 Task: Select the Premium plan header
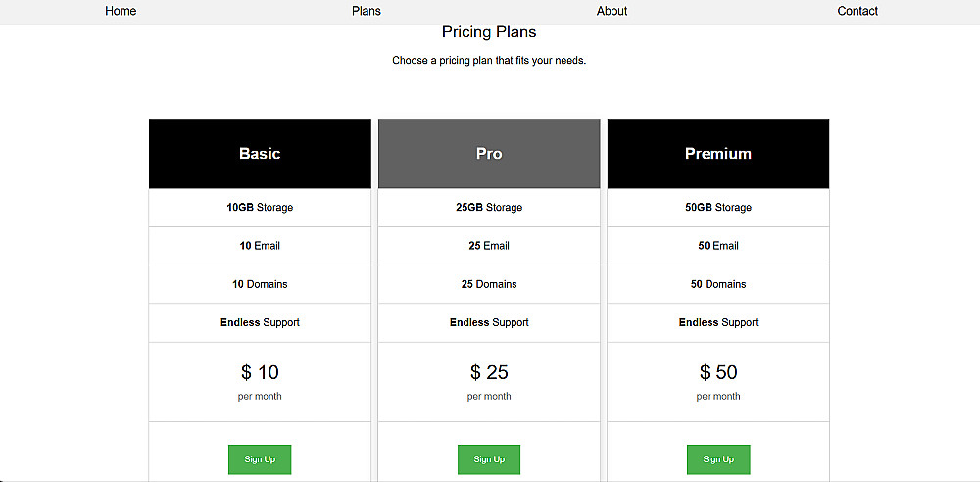(718, 154)
